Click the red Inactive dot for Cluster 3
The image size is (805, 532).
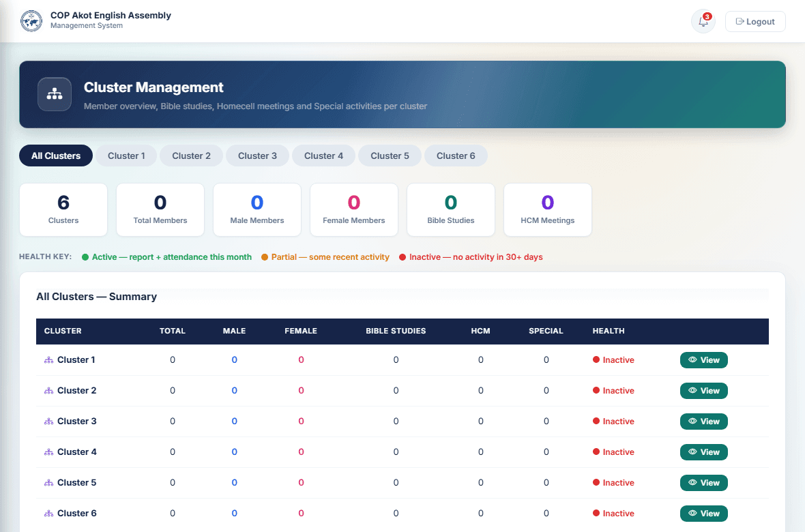[596, 421]
